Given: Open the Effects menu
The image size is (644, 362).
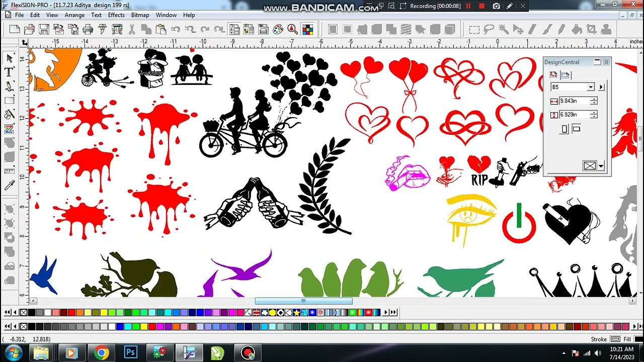Looking at the screenshot, I should [116, 15].
